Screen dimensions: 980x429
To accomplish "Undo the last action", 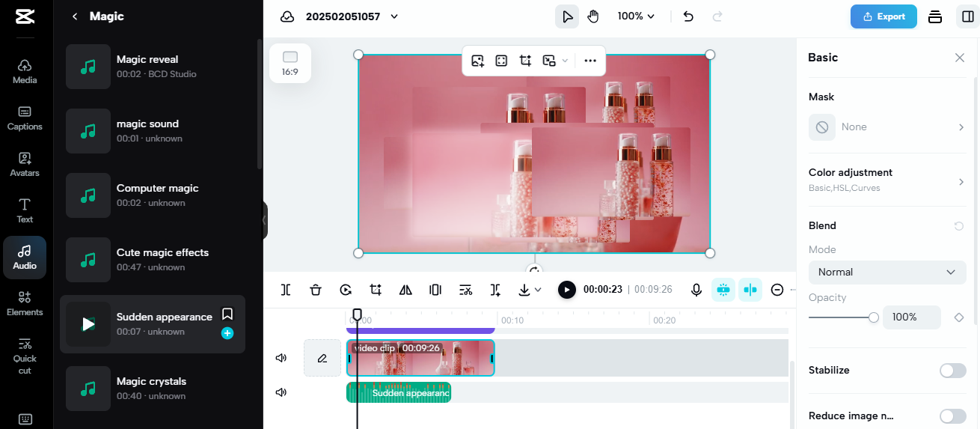I will click(688, 16).
